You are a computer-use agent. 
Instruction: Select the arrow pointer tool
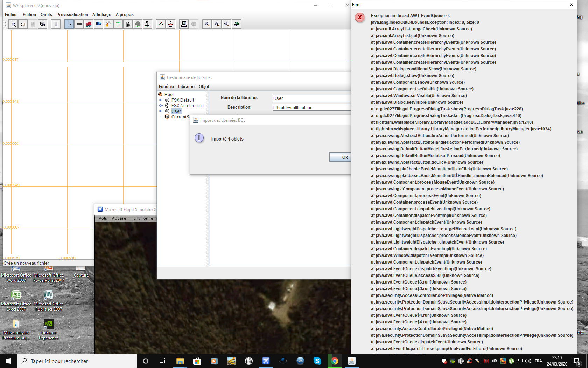pyautogui.click(x=69, y=24)
